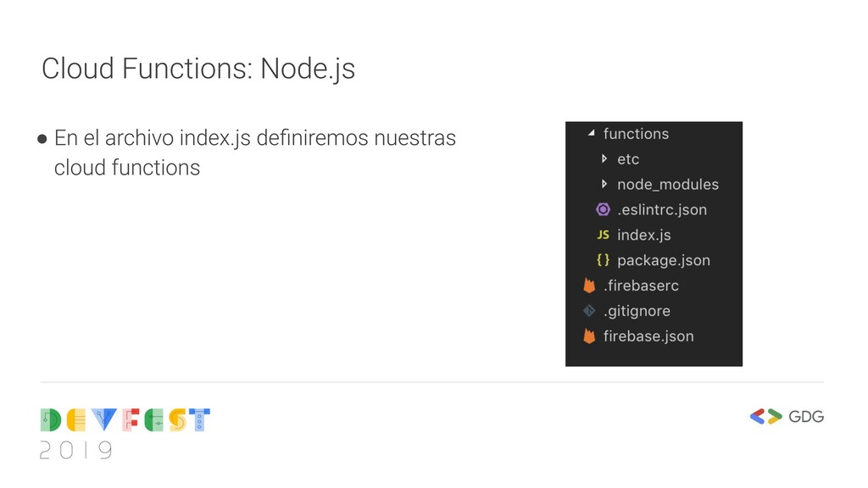The width and height of the screenshot is (868, 488).
Task: Click the yellow JS file icon
Action: (x=603, y=235)
